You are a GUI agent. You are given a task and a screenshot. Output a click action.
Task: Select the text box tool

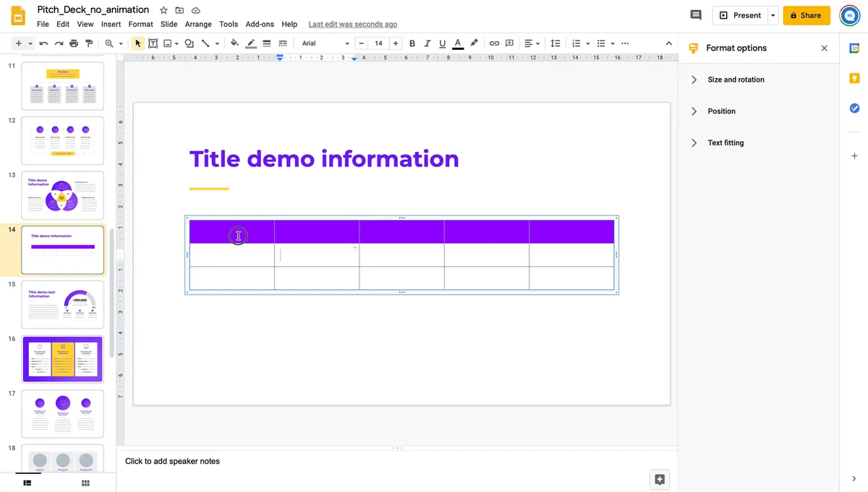coord(153,43)
